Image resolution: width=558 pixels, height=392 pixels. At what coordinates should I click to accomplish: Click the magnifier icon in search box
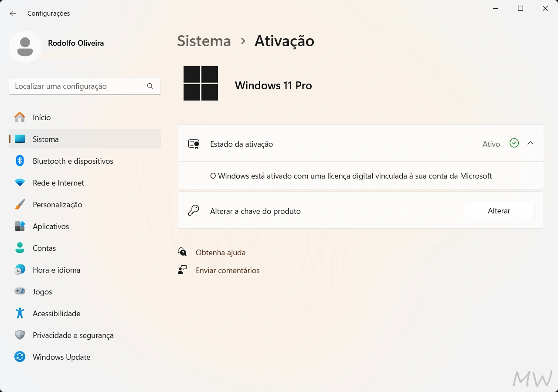[150, 86]
